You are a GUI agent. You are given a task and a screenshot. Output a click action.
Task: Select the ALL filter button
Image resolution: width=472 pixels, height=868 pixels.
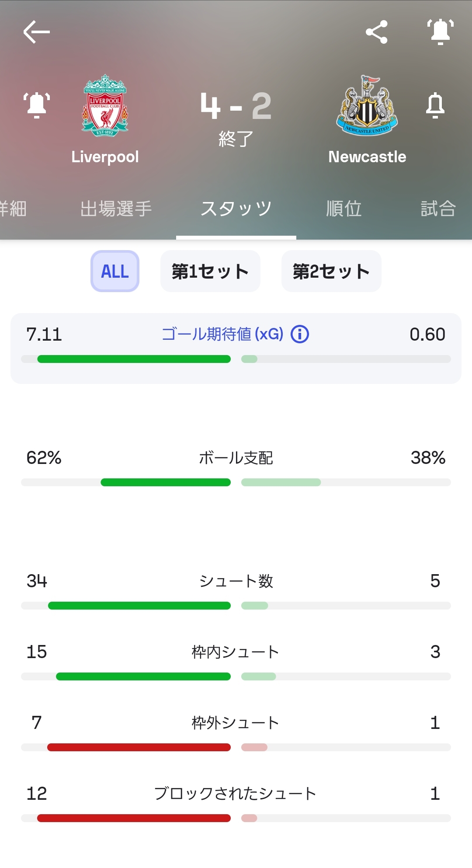tap(115, 271)
